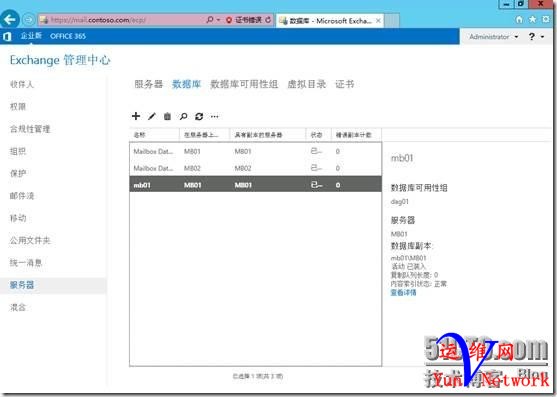The width and height of the screenshot is (557, 397).
Task: Select the Exchange admin browser tab
Action: tap(330, 21)
